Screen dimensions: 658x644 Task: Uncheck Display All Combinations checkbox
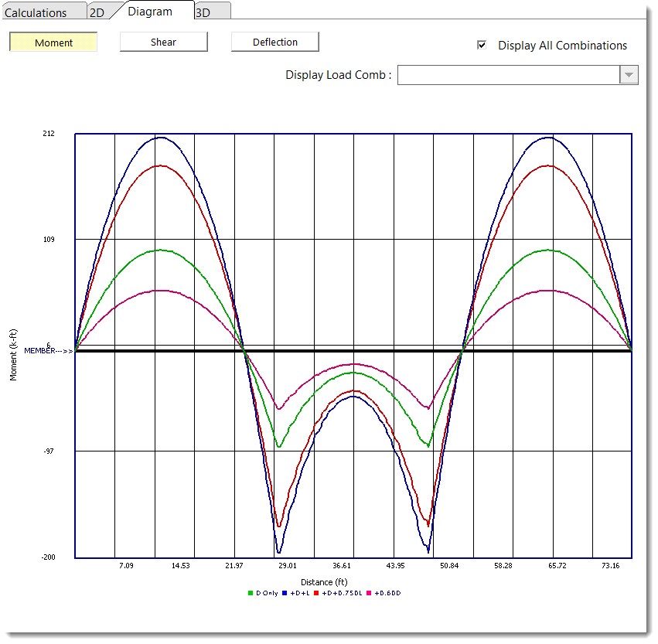point(482,46)
